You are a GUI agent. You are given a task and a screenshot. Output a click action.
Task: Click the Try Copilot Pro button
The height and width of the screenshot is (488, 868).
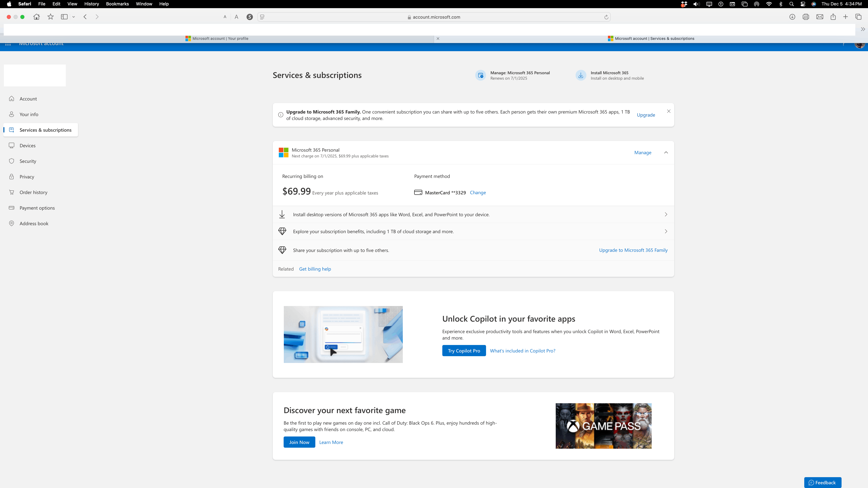coord(464,351)
